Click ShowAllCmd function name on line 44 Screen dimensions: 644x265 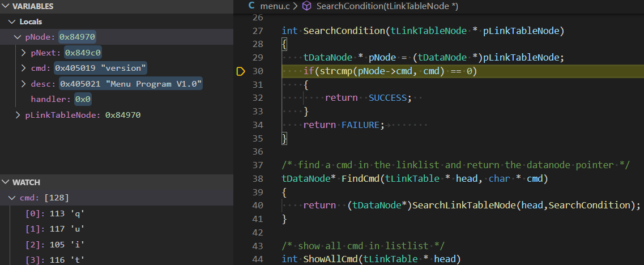(x=330, y=259)
